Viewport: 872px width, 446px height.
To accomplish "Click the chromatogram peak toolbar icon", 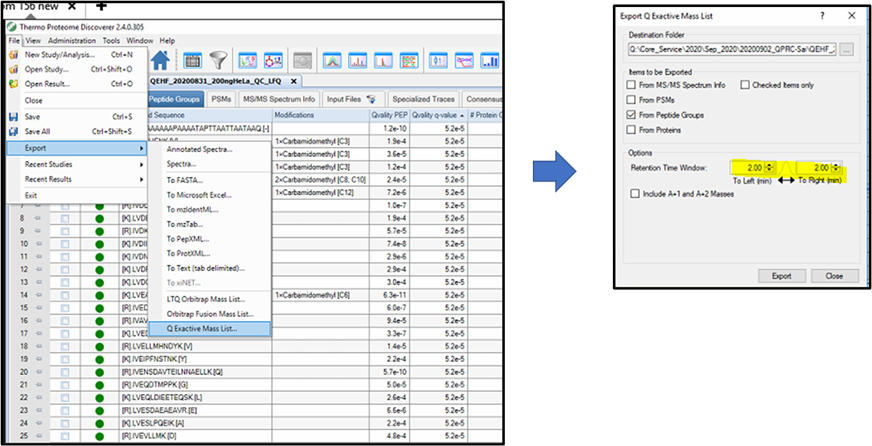I will [332, 60].
